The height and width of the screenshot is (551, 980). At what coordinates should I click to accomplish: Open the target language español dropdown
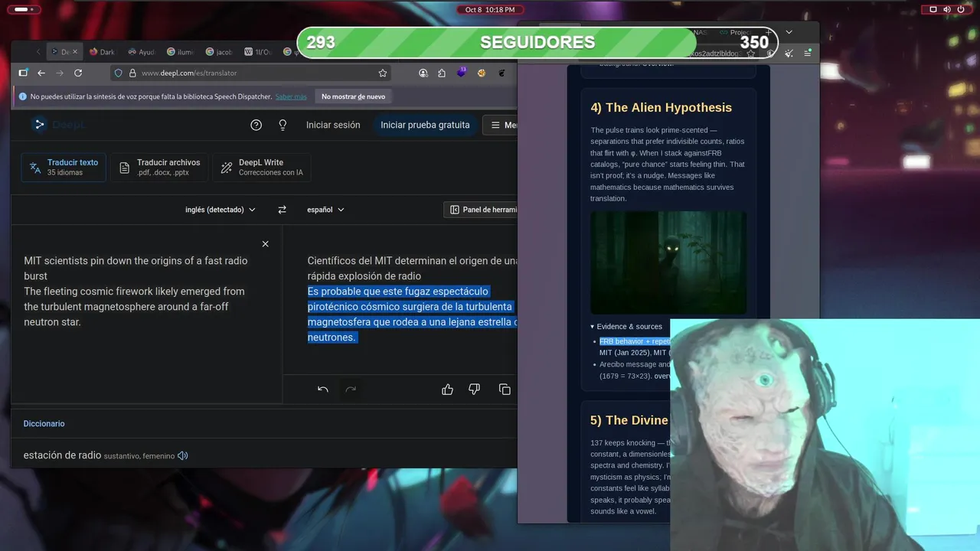pos(326,210)
